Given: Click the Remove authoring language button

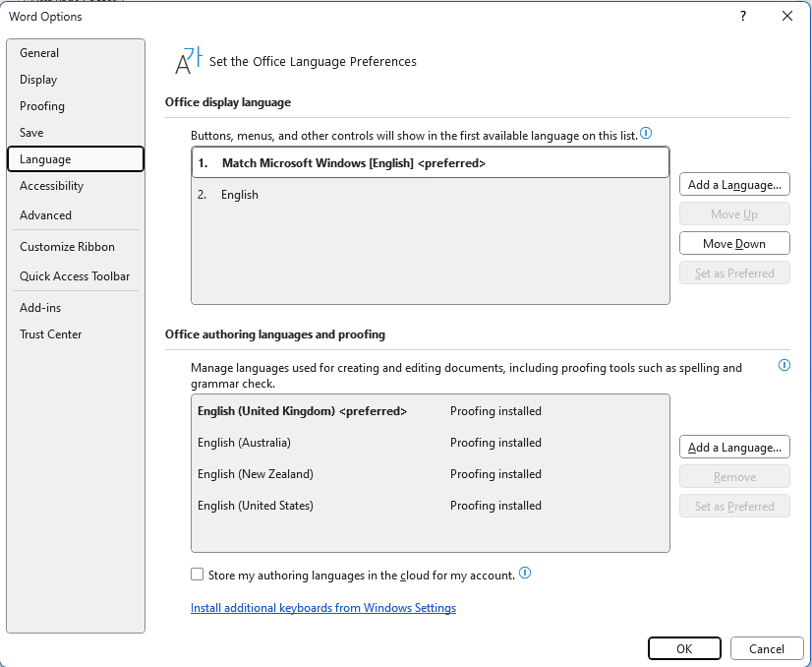Looking at the screenshot, I should [734, 477].
